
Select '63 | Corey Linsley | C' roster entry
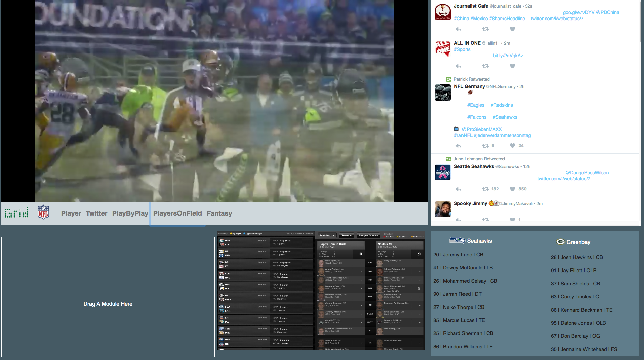coord(575,297)
